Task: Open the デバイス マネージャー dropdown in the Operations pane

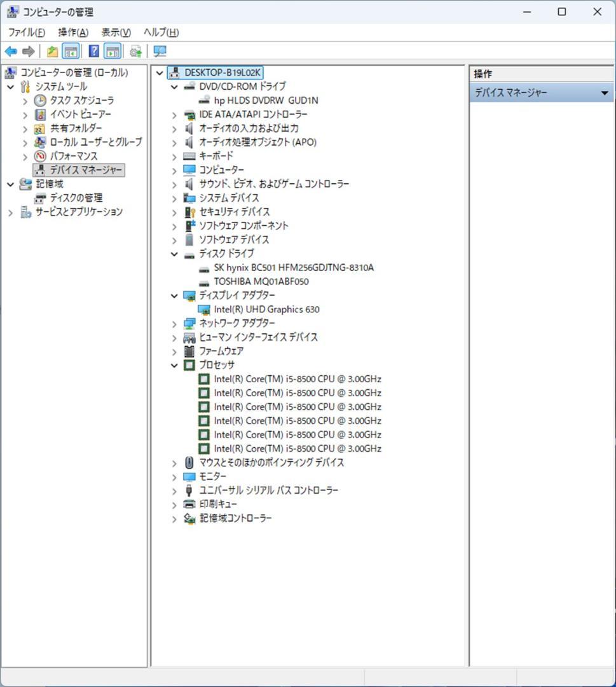Action: click(604, 92)
